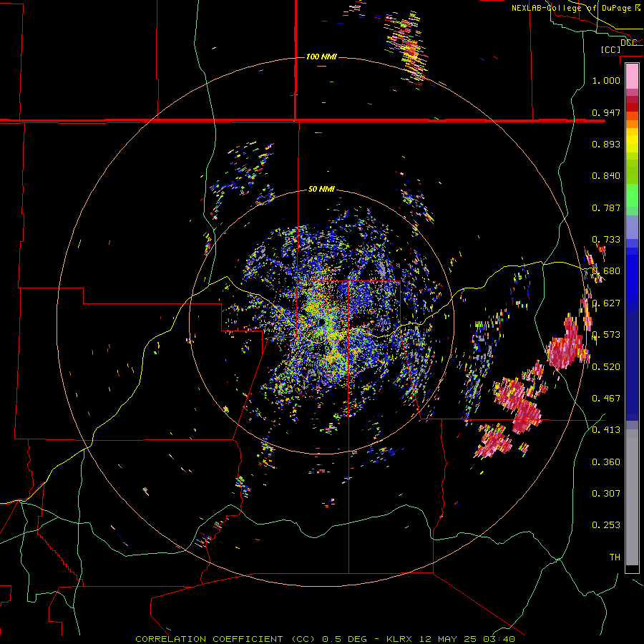The height and width of the screenshot is (644, 644).
Task: Click the 03:40 timestamp in caption
Action: (499, 639)
